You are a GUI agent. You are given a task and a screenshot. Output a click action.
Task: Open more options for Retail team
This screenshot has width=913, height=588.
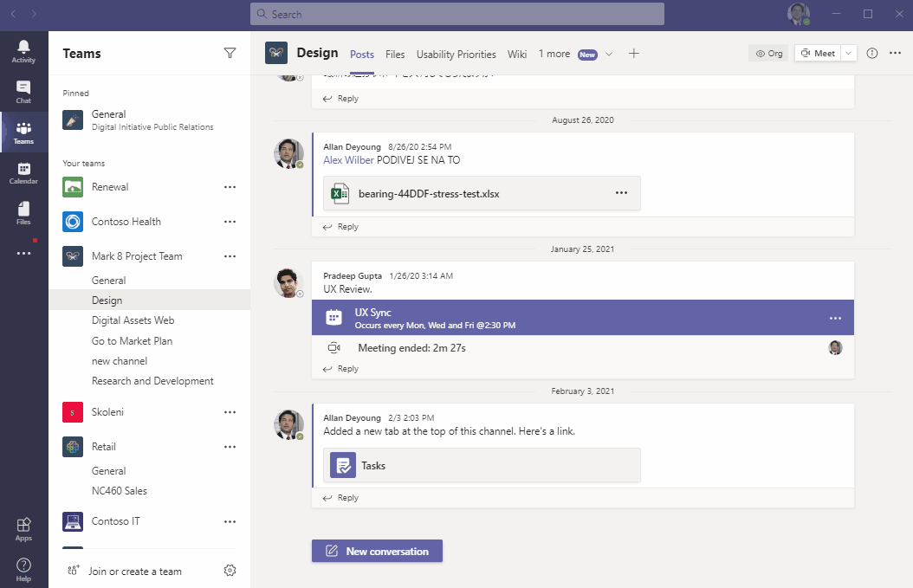click(230, 447)
